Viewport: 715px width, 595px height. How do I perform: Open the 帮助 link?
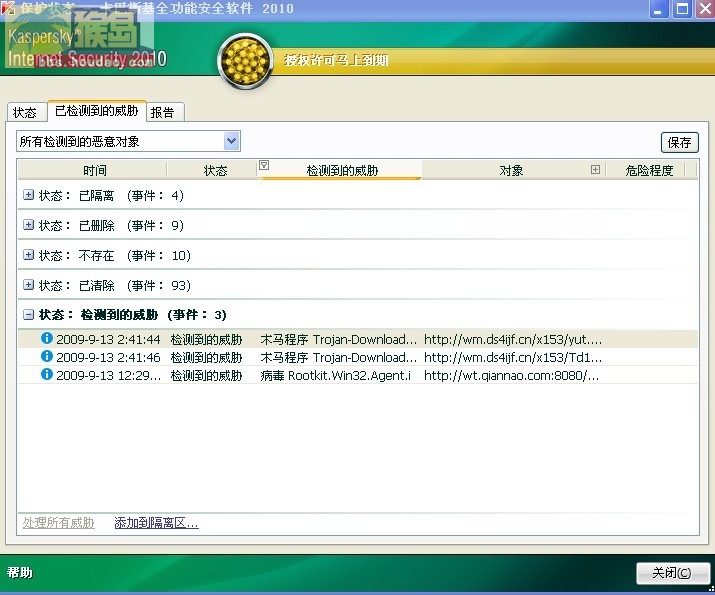click(x=20, y=573)
